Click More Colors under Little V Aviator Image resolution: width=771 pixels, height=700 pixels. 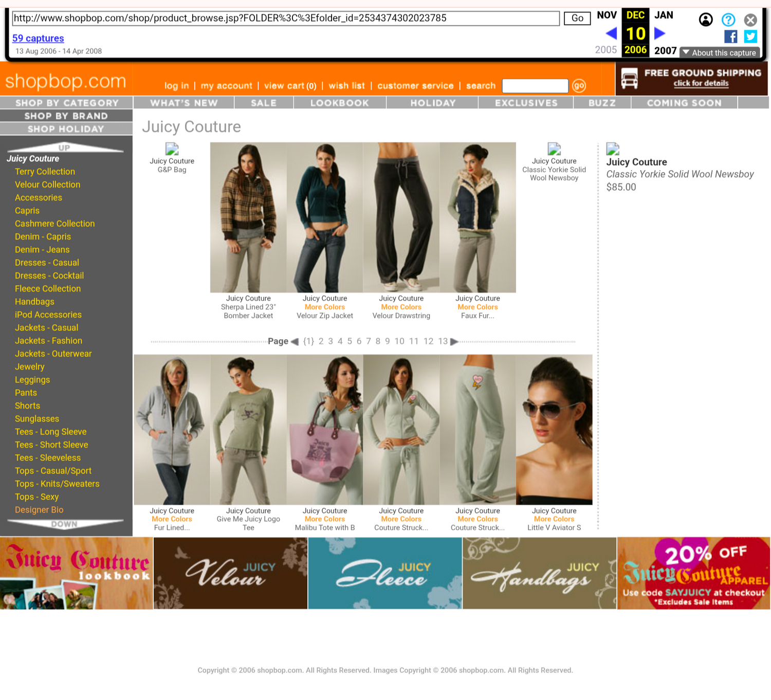[x=554, y=519]
